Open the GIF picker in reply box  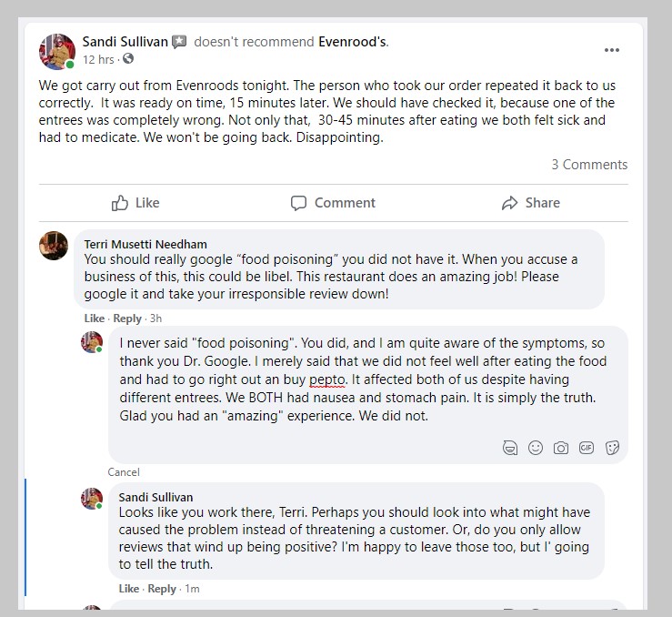pyautogui.click(x=587, y=447)
